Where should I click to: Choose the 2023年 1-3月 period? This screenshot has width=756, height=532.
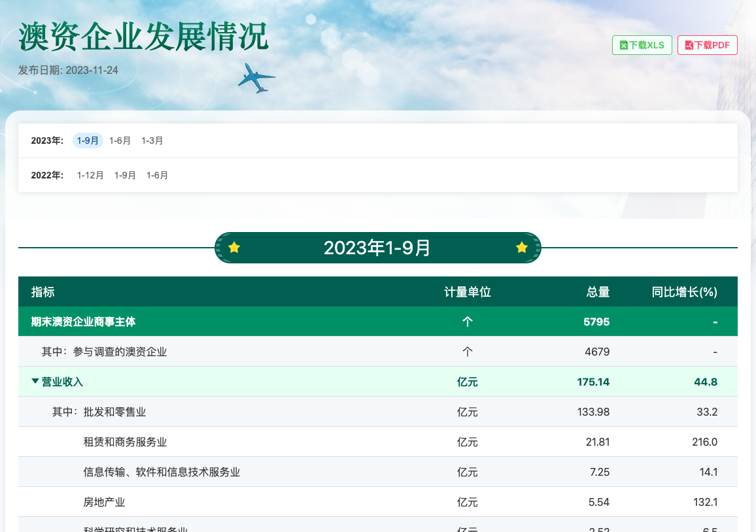tap(152, 141)
